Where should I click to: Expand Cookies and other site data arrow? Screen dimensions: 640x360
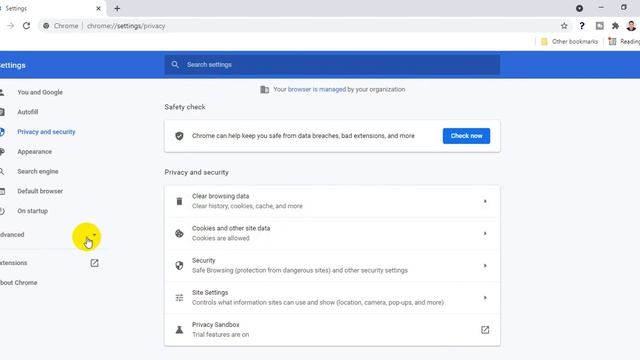(x=485, y=233)
